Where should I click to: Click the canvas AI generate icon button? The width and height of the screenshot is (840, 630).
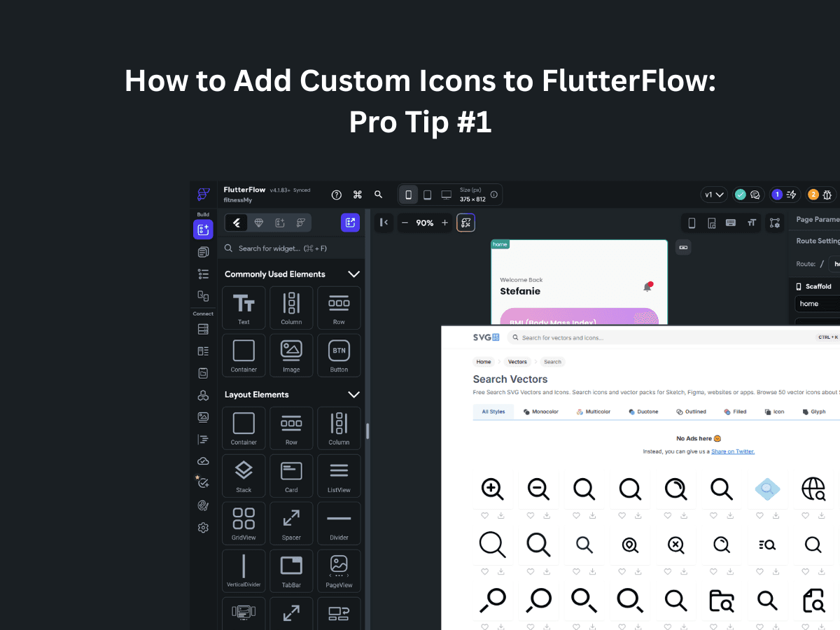tap(466, 223)
